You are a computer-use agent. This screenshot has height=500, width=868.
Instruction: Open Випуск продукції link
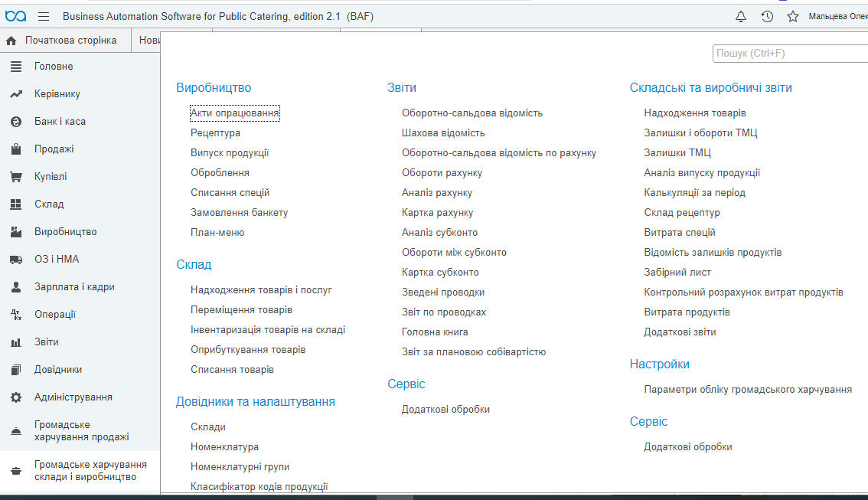230,153
